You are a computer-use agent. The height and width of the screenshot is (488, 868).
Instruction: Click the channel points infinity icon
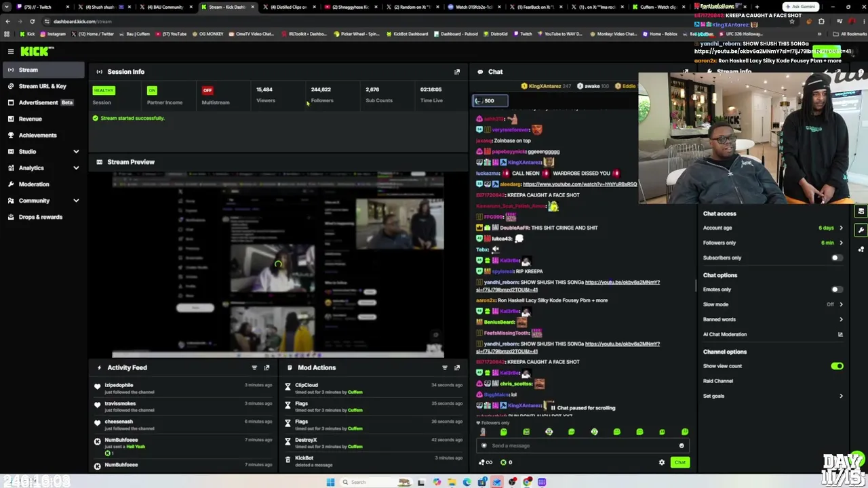coord(486,462)
